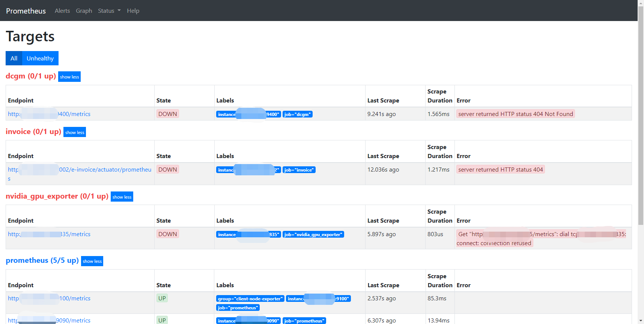Select the 85.3ms scrape duration value
Image resolution: width=644 pixels, height=324 pixels.
point(437,298)
